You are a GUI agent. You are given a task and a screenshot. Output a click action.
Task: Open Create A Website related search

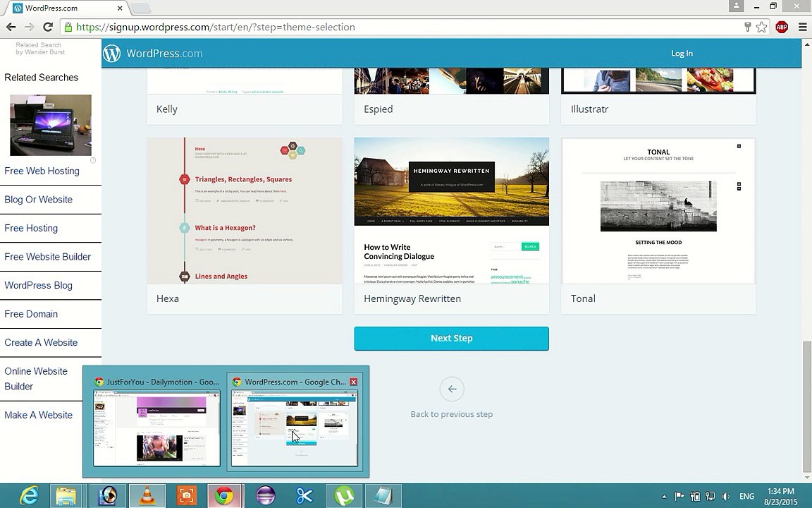point(41,343)
